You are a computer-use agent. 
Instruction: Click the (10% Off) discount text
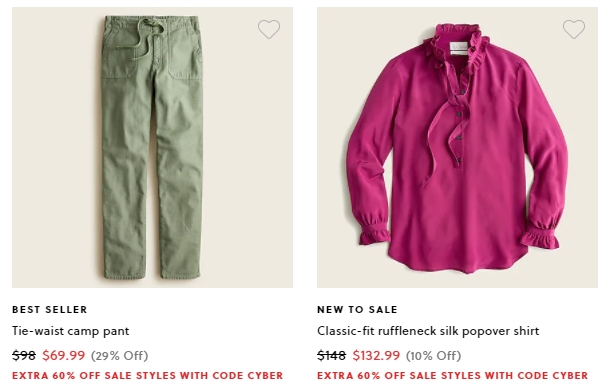click(x=433, y=356)
